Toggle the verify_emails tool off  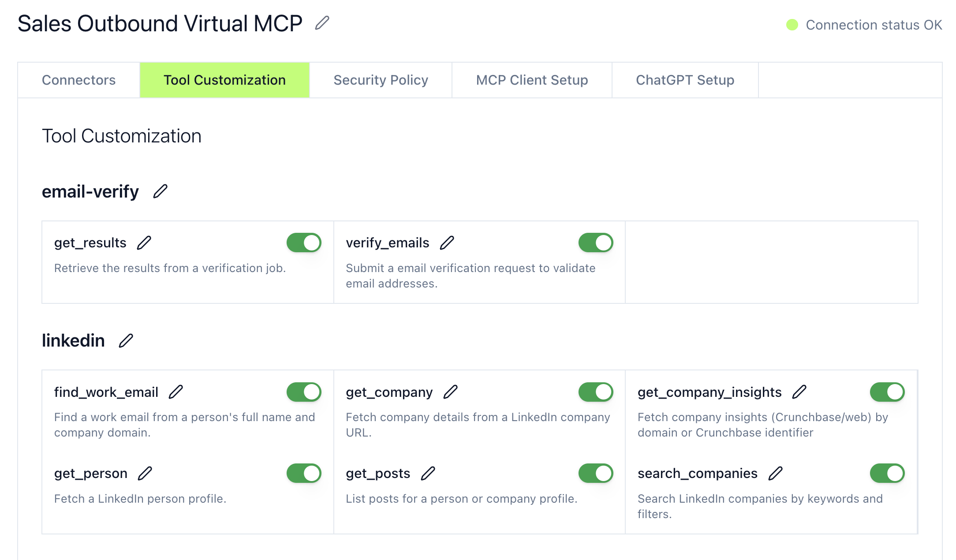pos(596,242)
